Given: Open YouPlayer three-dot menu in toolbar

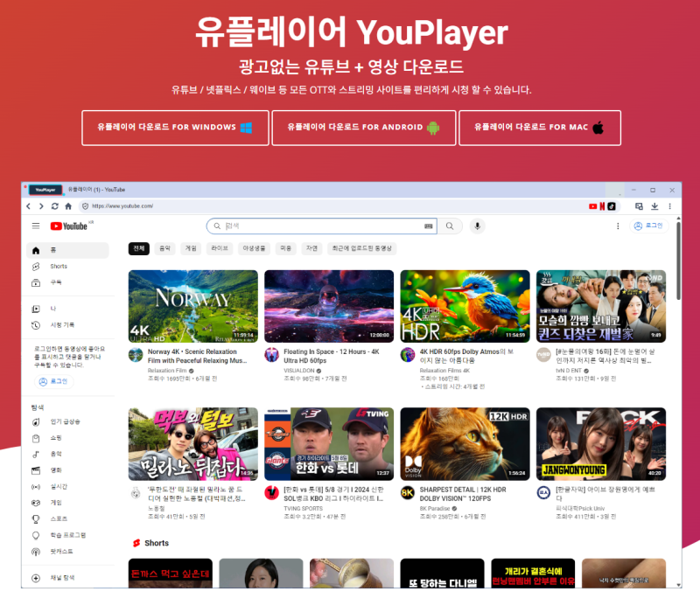Looking at the screenshot, I should 669,206.
